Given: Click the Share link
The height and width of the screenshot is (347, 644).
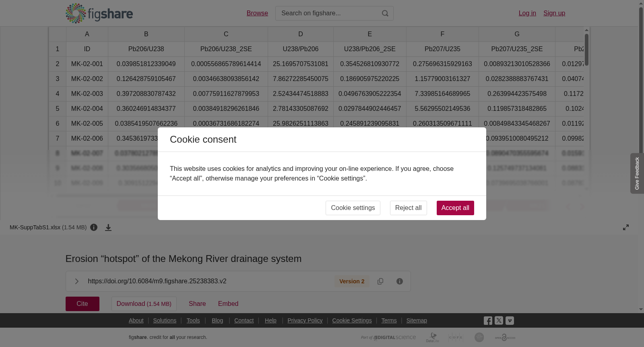Looking at the screenshot, I should coord(197,304).
